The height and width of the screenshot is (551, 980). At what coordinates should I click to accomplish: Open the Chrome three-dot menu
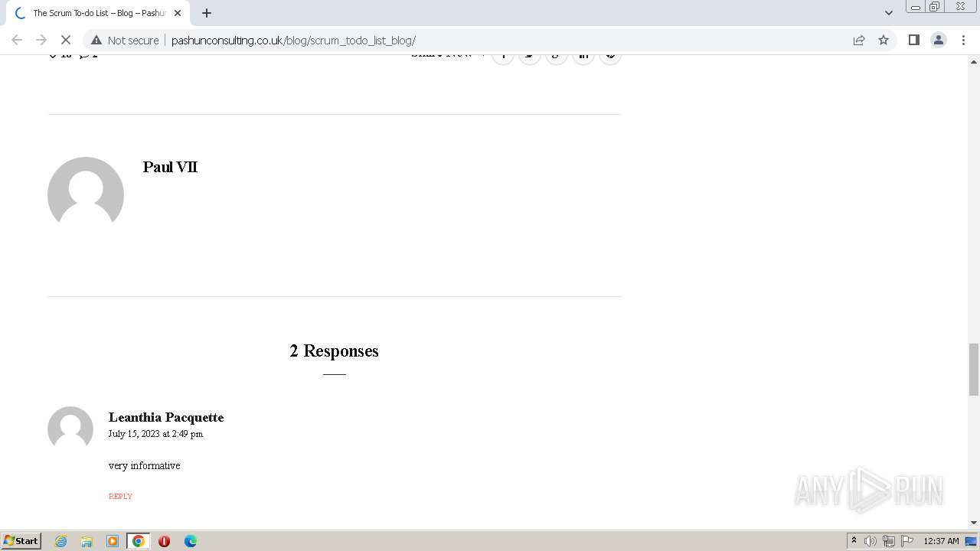pos(963,40)
